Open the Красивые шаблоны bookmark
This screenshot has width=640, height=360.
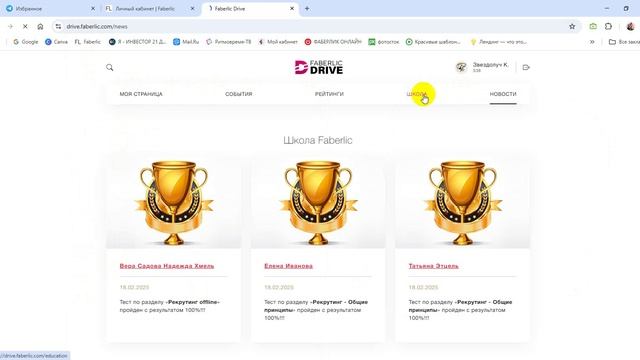(x=433, y=42)
